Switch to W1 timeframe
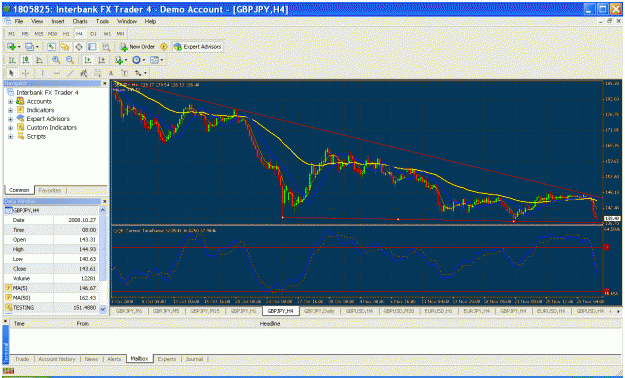The width and height of the screenshot is (625, 378). (107, 34)
